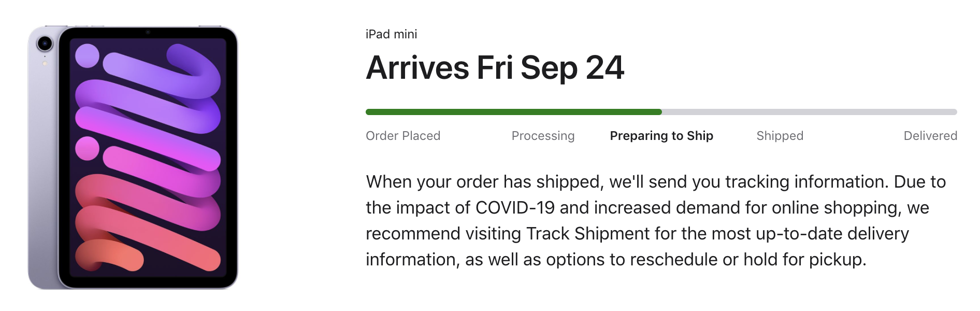This screenshot has height=311, width=980.
Task: Click the purple iPad mini product image
Action: pos(133,157)
